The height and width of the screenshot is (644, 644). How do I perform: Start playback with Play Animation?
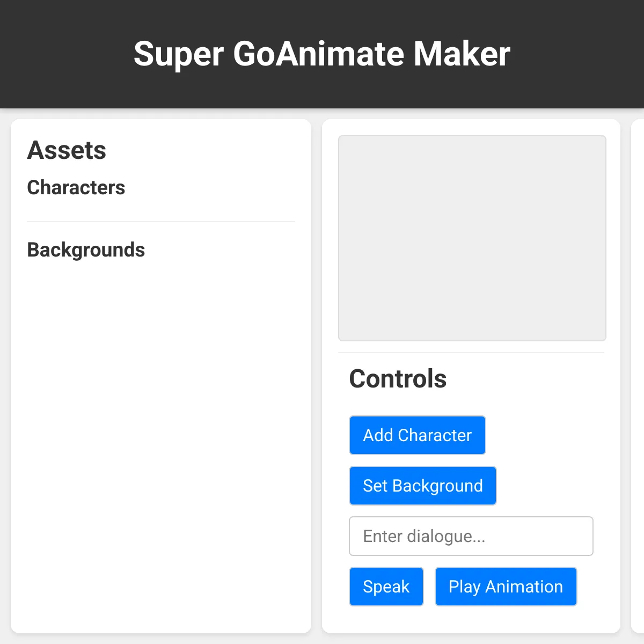pos(506,587)
